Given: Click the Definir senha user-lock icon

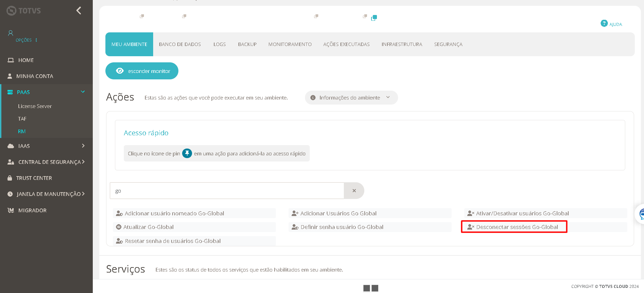Looking at the screenshot, I should [295, 227].
